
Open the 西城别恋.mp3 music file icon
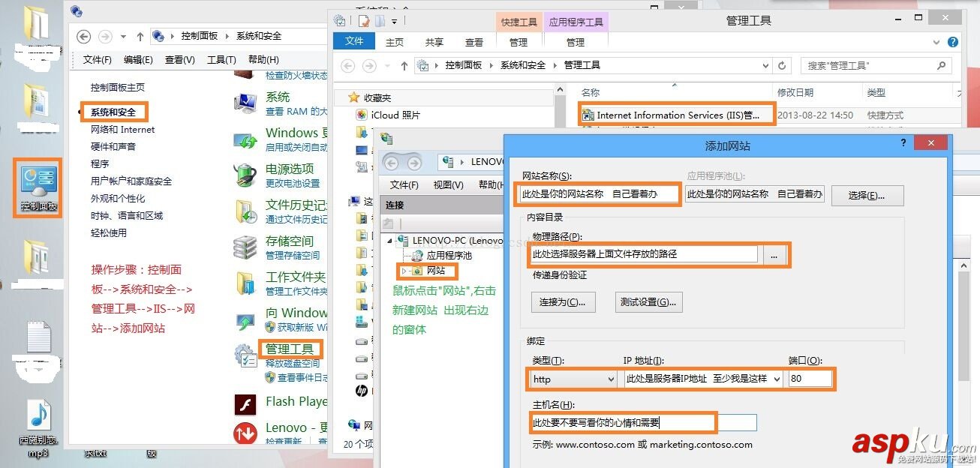(x=38, y=427)
